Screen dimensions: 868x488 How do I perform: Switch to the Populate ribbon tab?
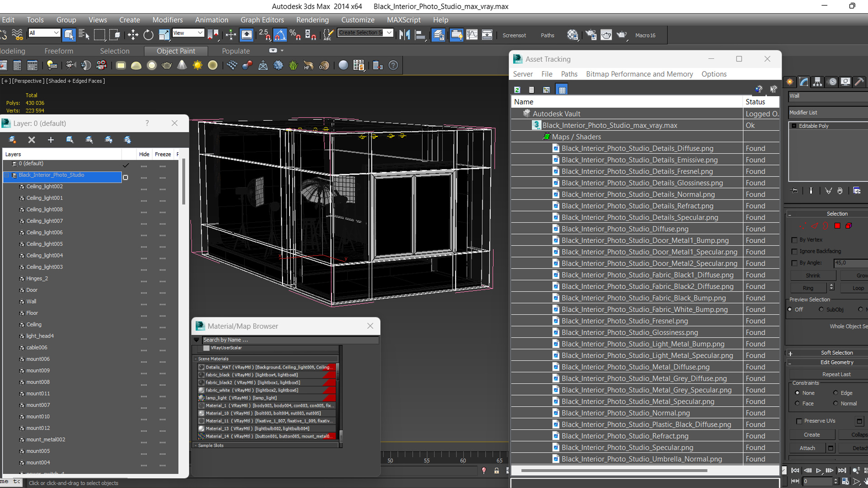tap(236, 51)
